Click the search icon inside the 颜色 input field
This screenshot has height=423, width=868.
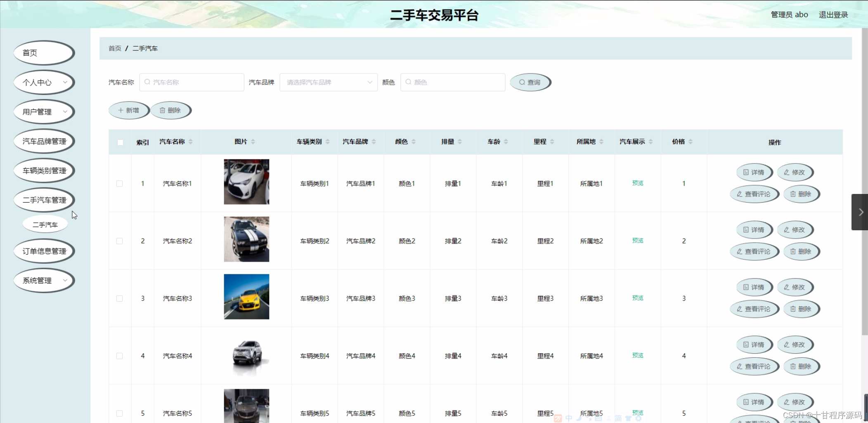tap(408, 82)
